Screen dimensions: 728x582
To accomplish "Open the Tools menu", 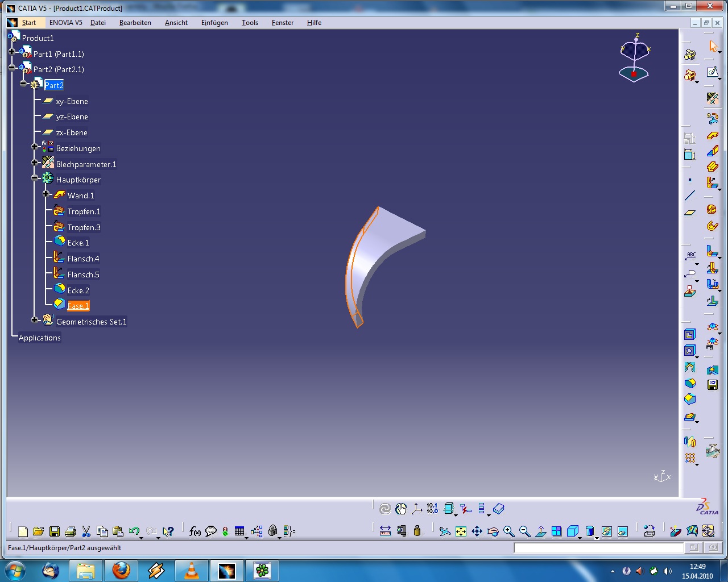I will point(250,23).
